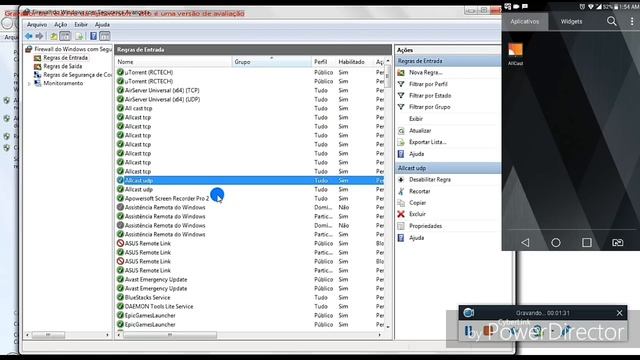
Task: Select Firewall do Windows root tree node
Action: tap(73, 49)
